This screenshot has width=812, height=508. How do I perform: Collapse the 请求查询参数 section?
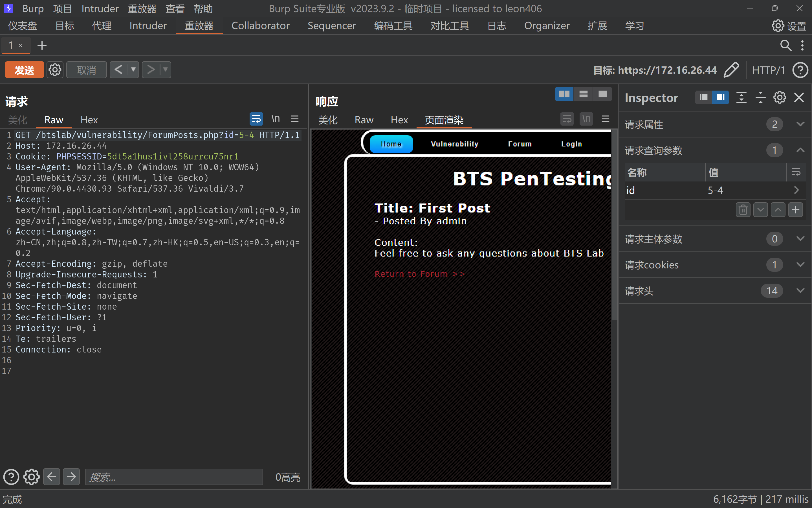click(x=800, y=150)
